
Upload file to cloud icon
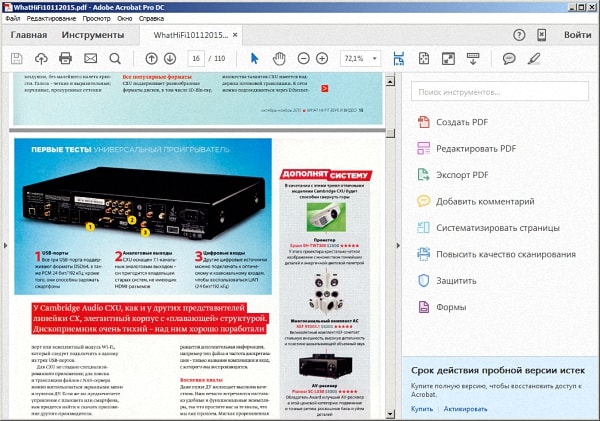click(x=41, y=59)
